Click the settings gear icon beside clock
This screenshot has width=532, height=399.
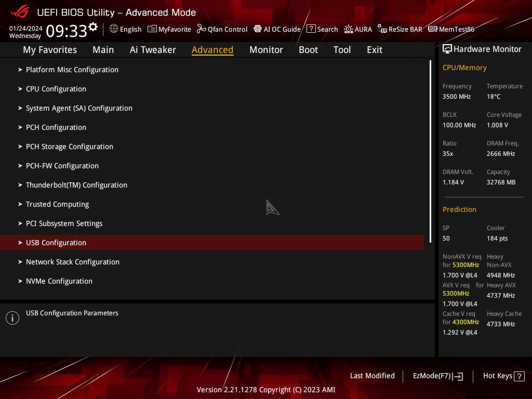(93, 26)
